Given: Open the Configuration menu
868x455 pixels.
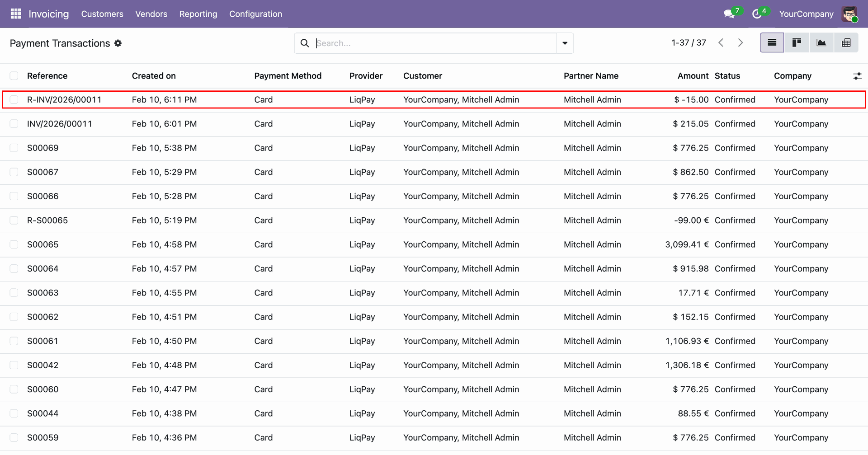Looking at the screenshot, I should (255, 14).
